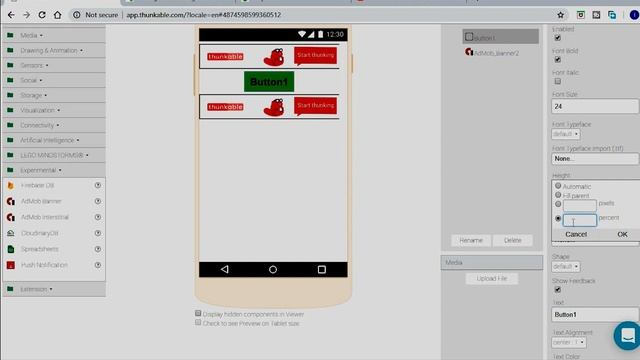
Task: Expand the Artificial Intelligence category
Action: click(x=54, y=140)
